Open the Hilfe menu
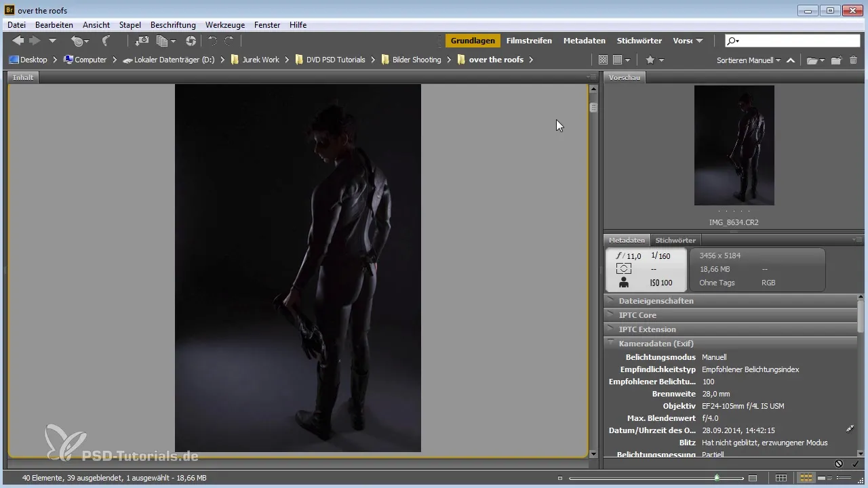 [x=298, y=25]
